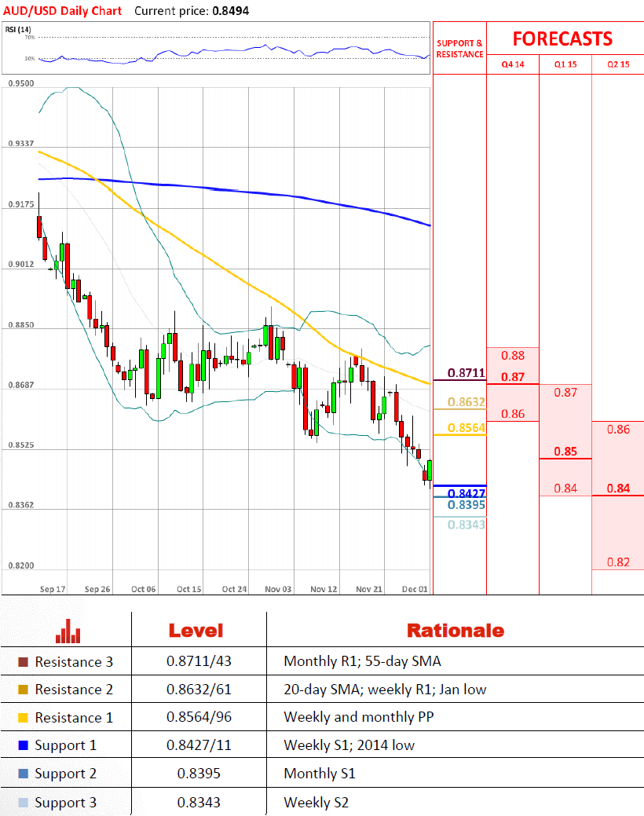The width and height of the screenshot is (644, 816).
Task: Click the Resistance 1 yellow square marker
Action: (x=22, y=718)
